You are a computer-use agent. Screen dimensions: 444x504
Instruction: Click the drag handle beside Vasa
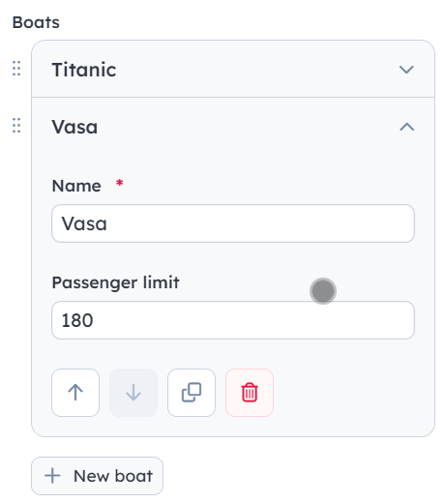(16, 125)
